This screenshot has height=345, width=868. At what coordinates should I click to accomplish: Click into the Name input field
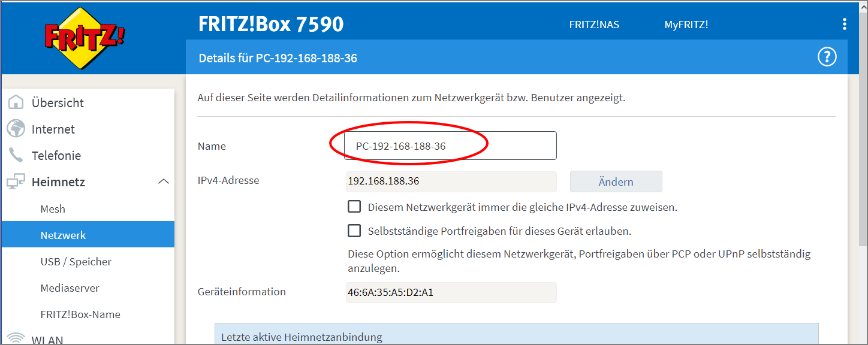pyautogui.click(x=451, y=146)
